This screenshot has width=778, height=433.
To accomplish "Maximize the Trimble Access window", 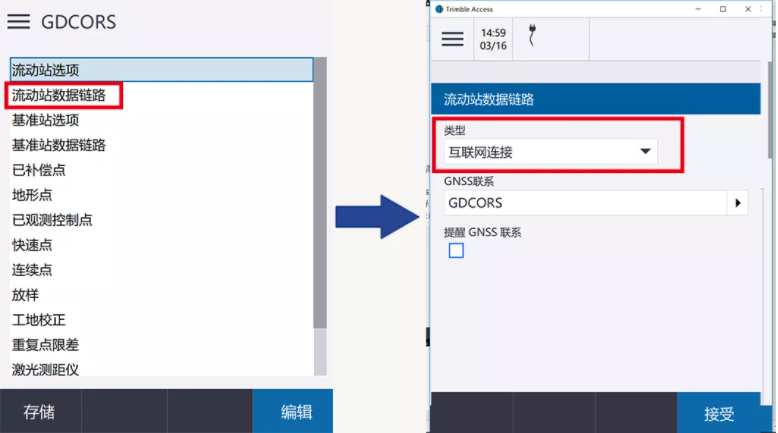I will point(723,9).
